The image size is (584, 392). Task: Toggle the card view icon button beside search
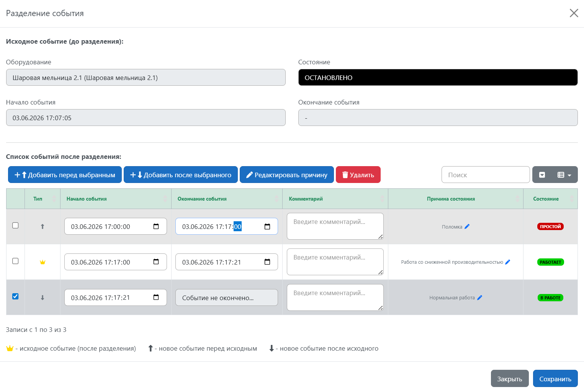point(542,175)
